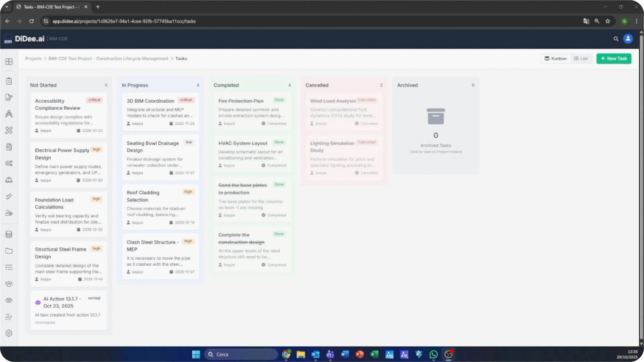Switch to List view
The image size is (644, 362).
(580, 59)
